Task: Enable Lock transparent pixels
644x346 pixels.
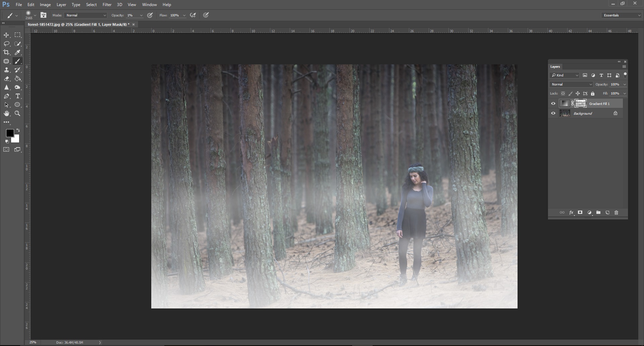Action: click(x=563, y=93)
